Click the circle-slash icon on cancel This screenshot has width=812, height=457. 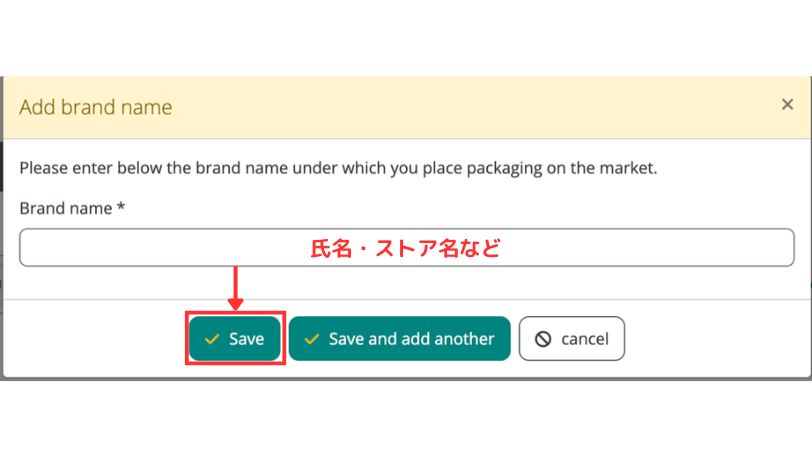543,339
